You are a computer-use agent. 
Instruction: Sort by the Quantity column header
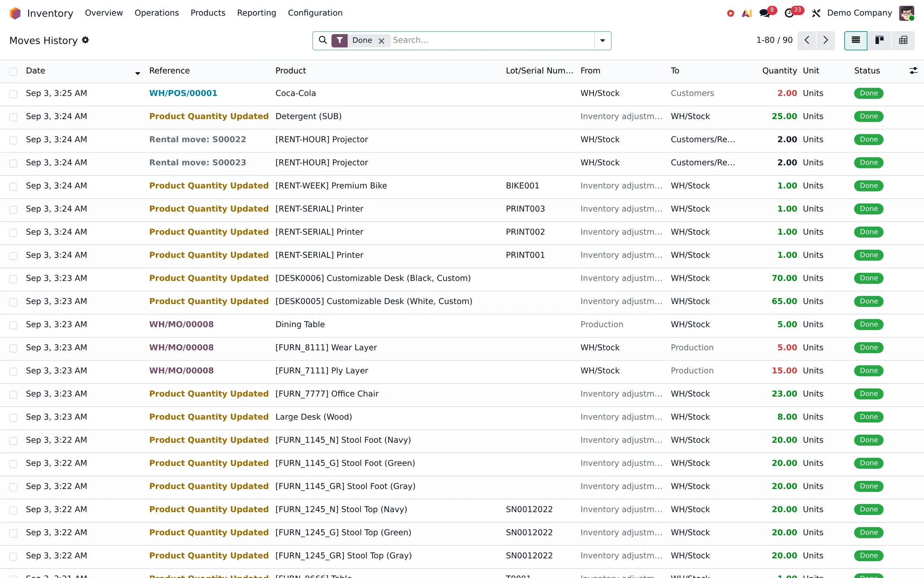click(x=779, y=70)
